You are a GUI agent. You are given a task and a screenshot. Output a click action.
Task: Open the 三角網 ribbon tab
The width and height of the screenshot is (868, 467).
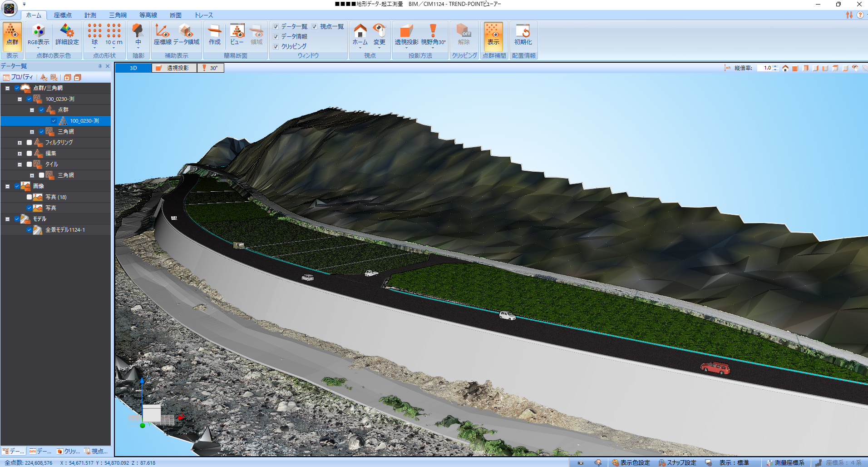pyautogui.click(x=118, y=15)
